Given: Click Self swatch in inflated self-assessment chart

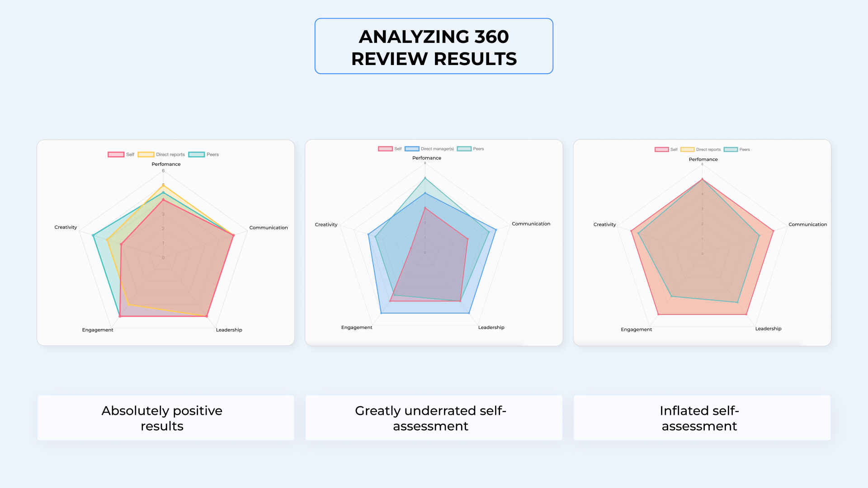Looking at the screenshot, I should coord(661,150).
